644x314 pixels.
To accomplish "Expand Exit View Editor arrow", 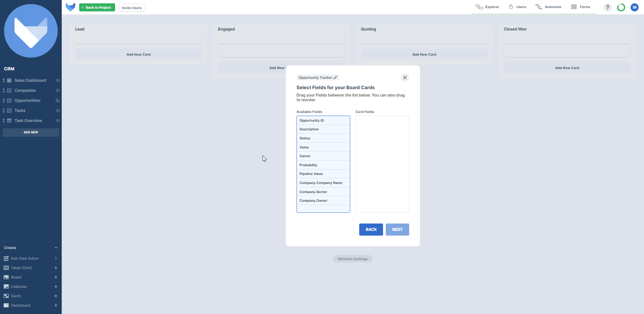I will tap(56, 258).
